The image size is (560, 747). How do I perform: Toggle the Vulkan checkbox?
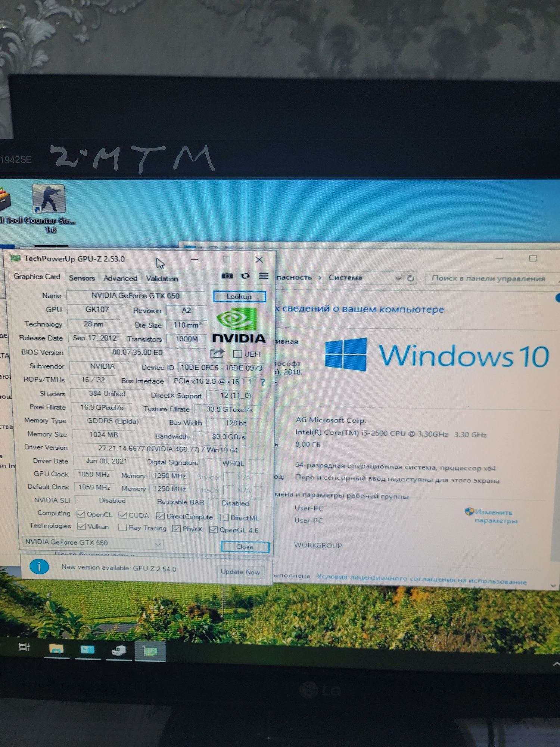(x=81, y=526)
